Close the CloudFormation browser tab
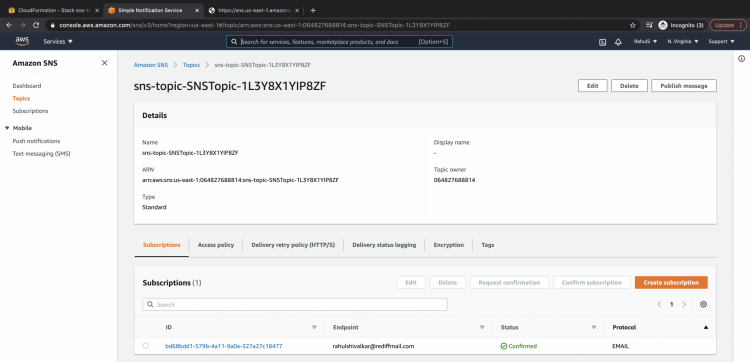Screen dimensions: 750x362 (97, 10)
